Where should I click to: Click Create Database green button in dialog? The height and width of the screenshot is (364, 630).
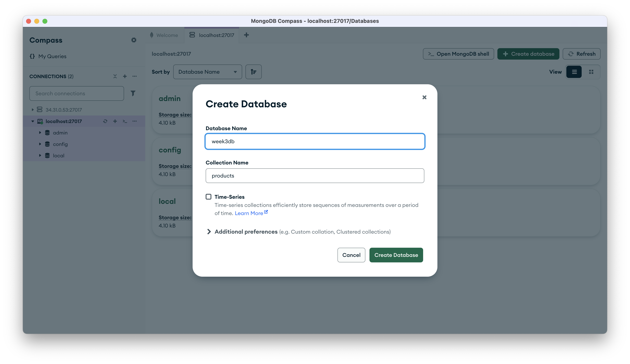396,255
